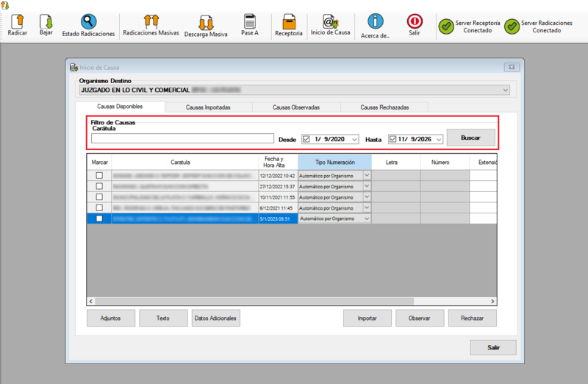Click the Adjuntos button
Viewport: 588px width, 384px height.
(111, 318)
